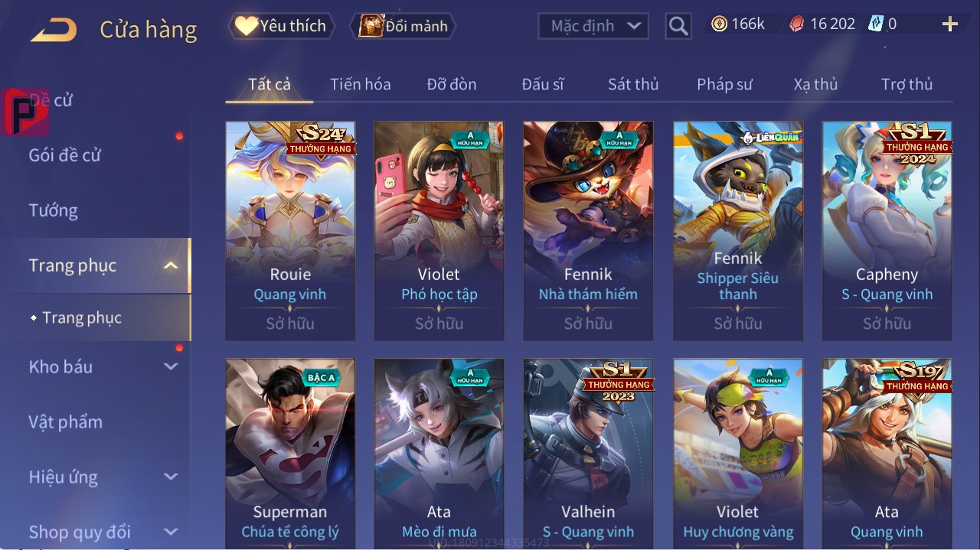
Task: Select the Superman Chúa tể công lý skin
Action: (x=290, y=453)
